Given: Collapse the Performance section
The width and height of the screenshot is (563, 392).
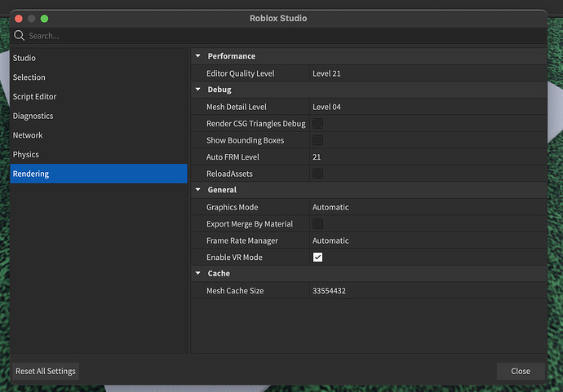Looking at the screenshot, I should 197,56.
